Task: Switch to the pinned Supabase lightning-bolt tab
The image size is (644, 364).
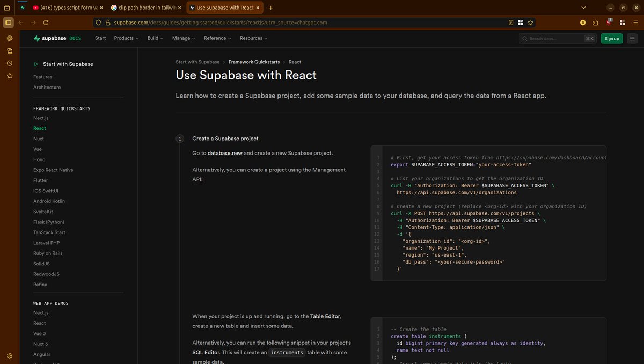Action: pos(23,8)
